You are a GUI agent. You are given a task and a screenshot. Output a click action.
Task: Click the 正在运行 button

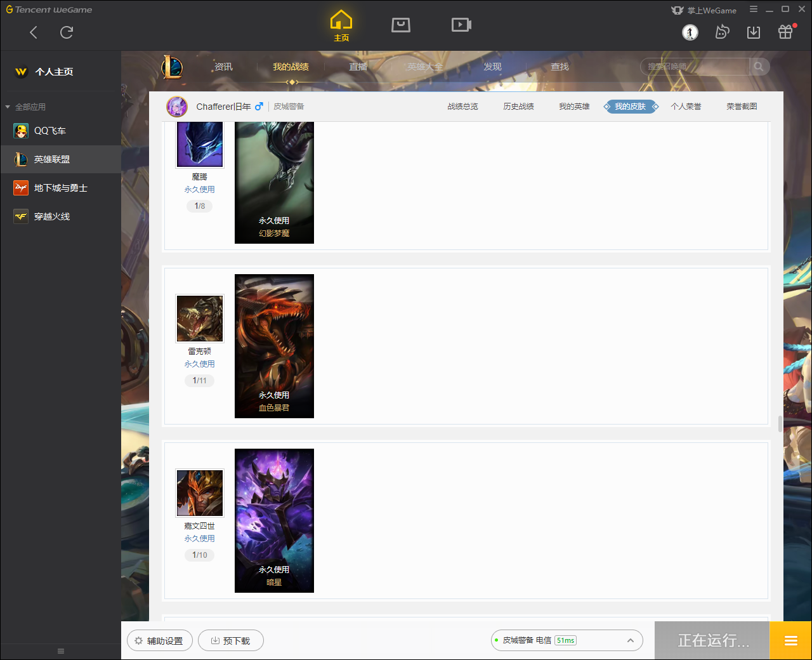point(712,640)
